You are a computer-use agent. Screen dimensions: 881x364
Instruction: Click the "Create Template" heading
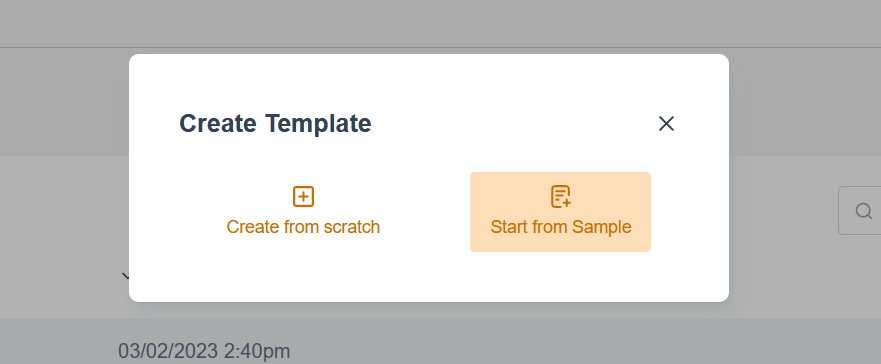[x=275, y=124]
